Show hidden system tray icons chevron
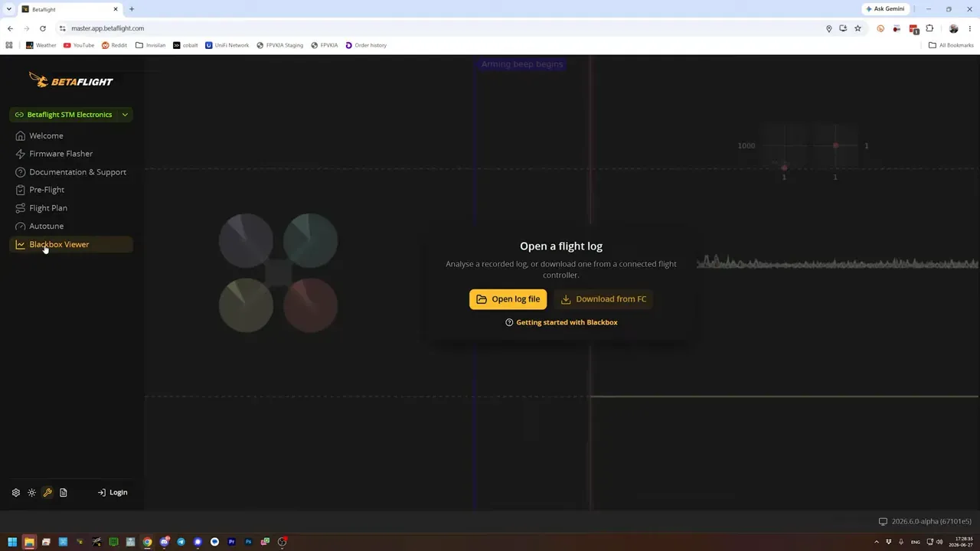This screenshot has height=551, width=980. pyautogui.click(x=877, y=542)
